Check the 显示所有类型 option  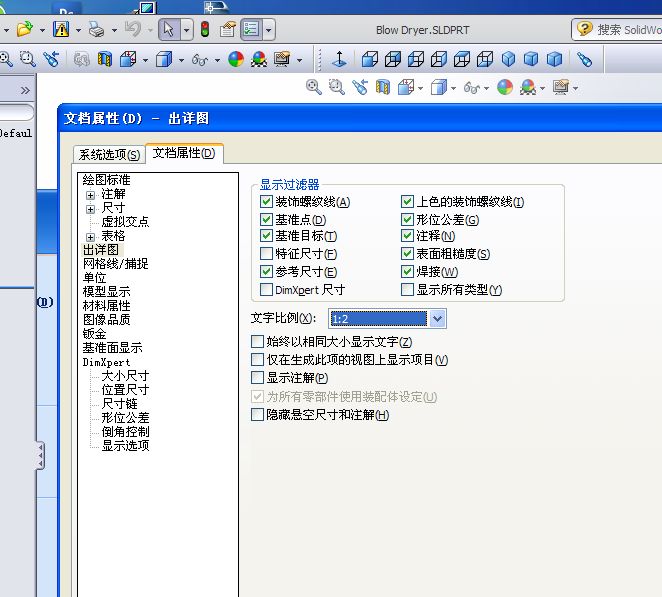pyautogui.click(x=407, y=290)
